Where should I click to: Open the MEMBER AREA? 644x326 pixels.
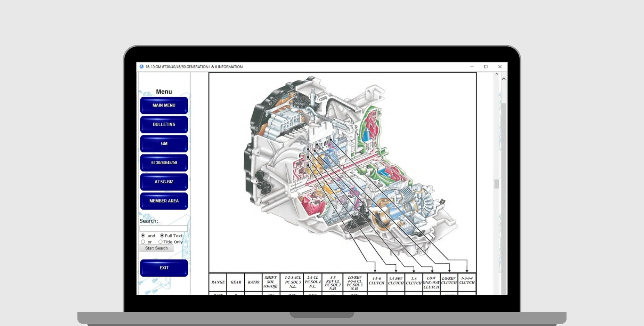164,201
